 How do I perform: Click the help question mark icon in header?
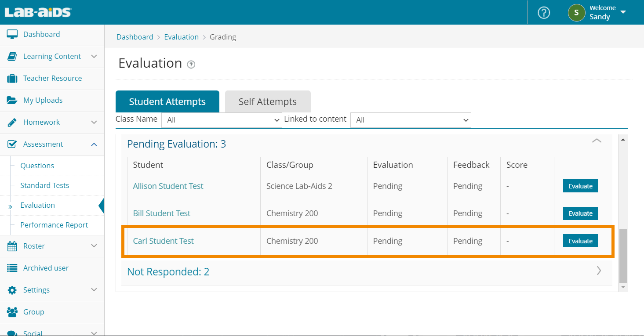click(x=544, y=13)
